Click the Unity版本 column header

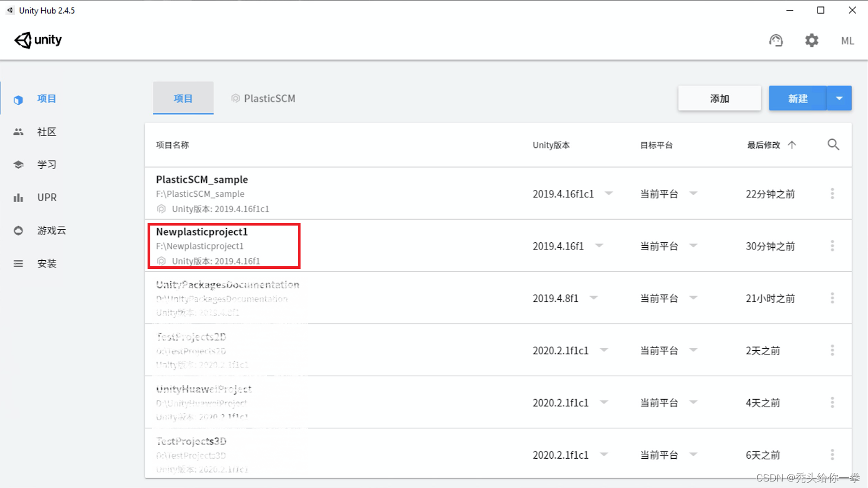click(551, 145)
